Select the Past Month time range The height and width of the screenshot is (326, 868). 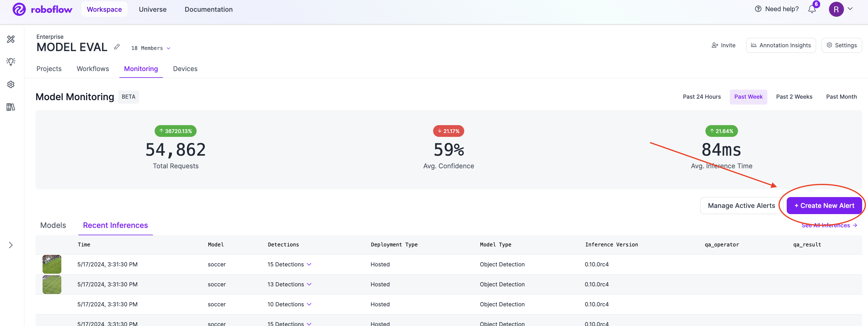(841, 97)
